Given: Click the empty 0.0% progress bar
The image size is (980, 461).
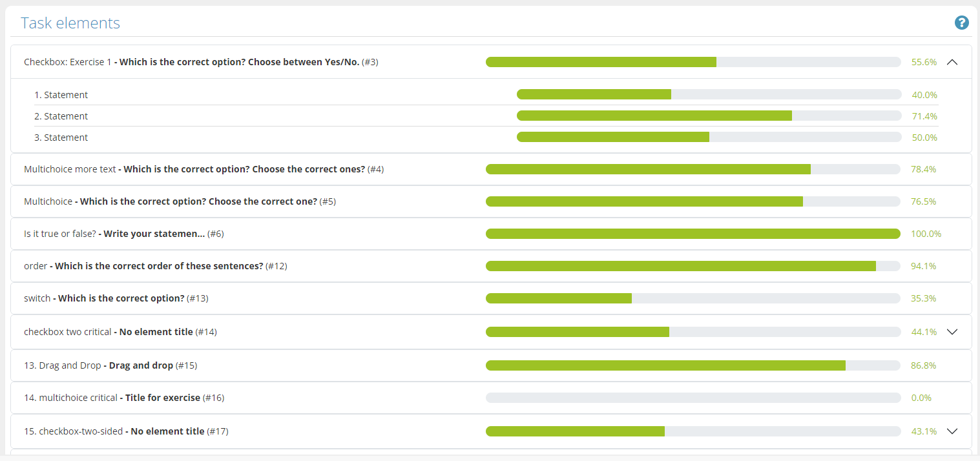Looking at the screenshot, I should tap(693, 398).
